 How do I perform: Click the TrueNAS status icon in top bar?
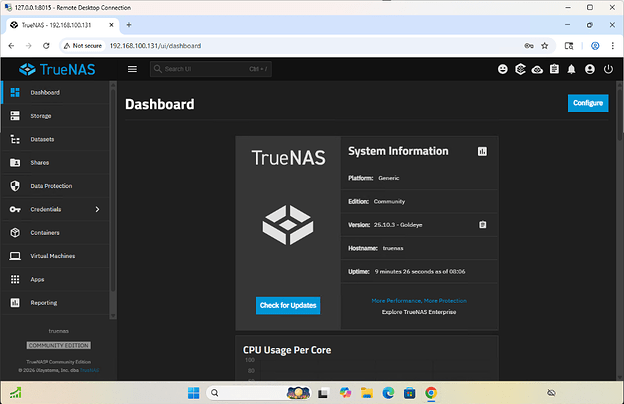click(520, 69)
